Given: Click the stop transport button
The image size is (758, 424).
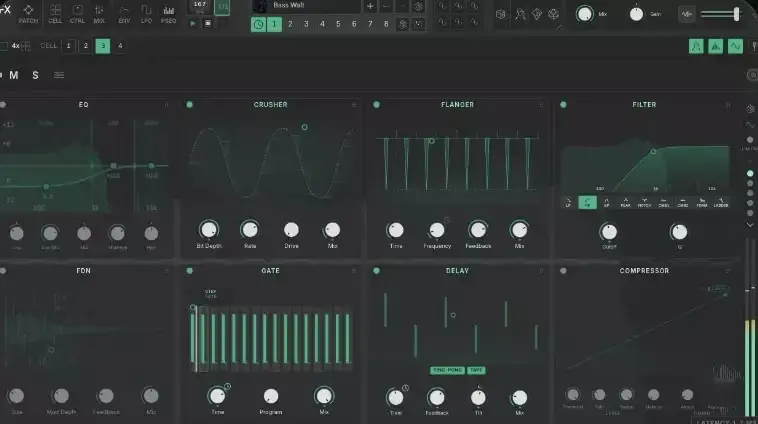Looking at the screenshot, I should tap(207, 23).
